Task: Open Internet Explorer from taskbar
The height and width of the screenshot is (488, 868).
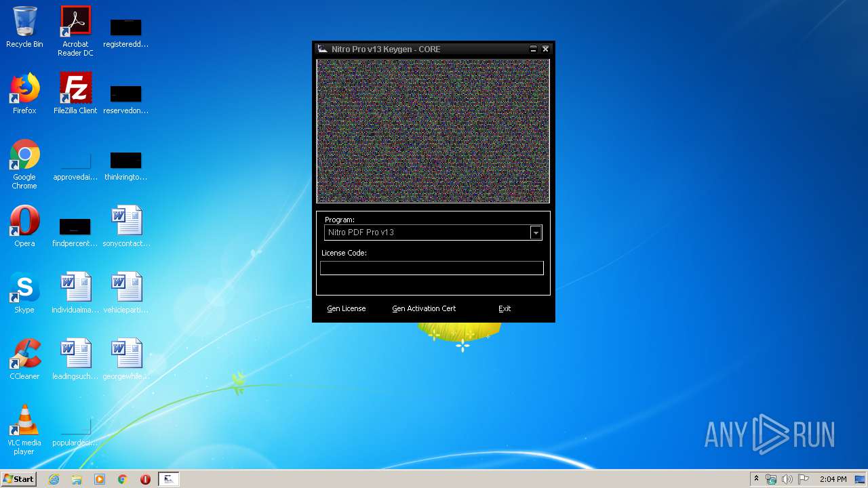Action: point(54,479)
